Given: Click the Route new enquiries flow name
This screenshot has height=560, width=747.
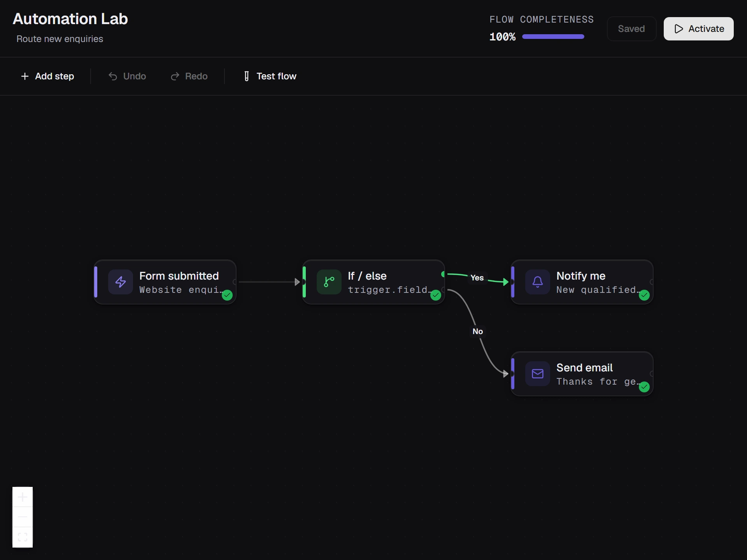Looking at the screenshot, I should point(60,39).
